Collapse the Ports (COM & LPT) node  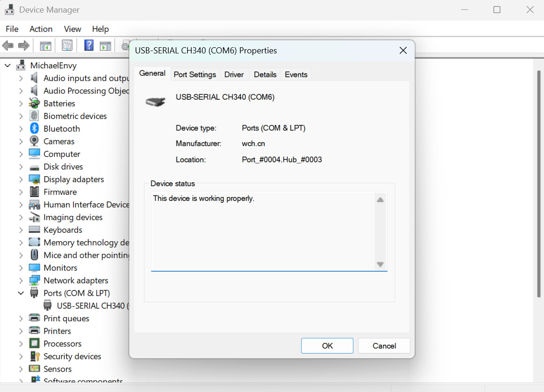(21, 293)
